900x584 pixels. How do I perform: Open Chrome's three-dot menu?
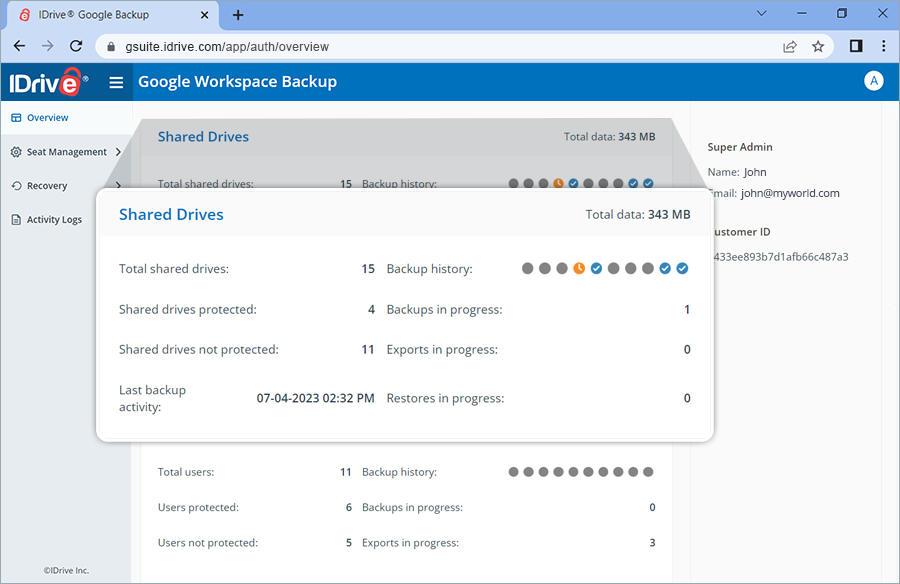[884, 46]
